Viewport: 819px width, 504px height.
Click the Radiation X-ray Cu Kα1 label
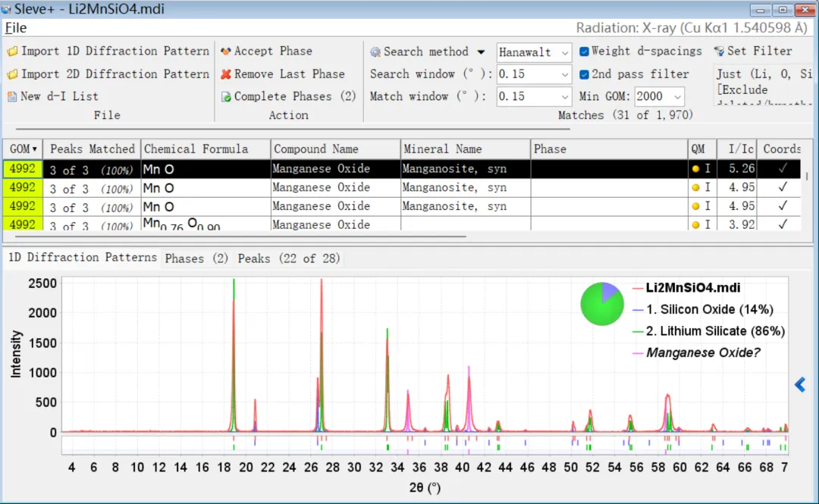(x=692, y=28)
